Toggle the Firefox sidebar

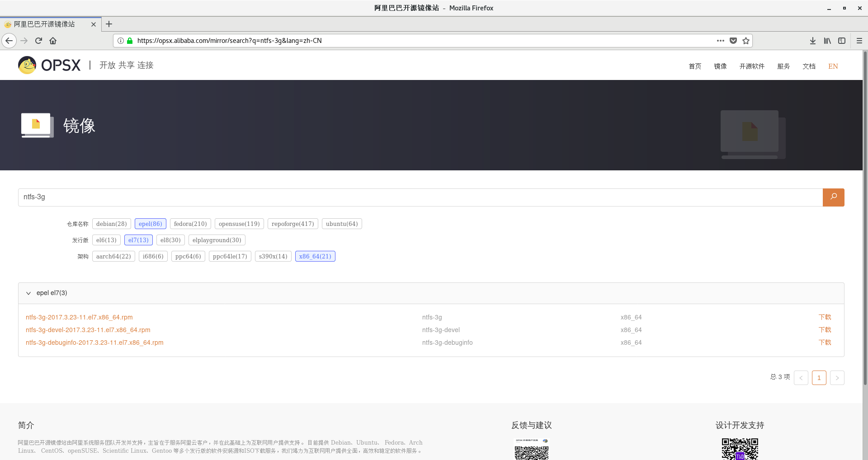842,41
